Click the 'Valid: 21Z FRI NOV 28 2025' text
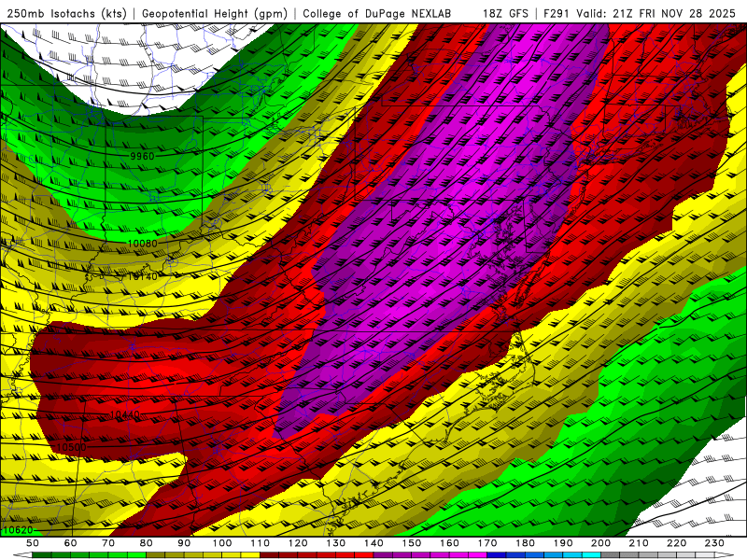Viewport: 747px width, 560px height. 656,14
